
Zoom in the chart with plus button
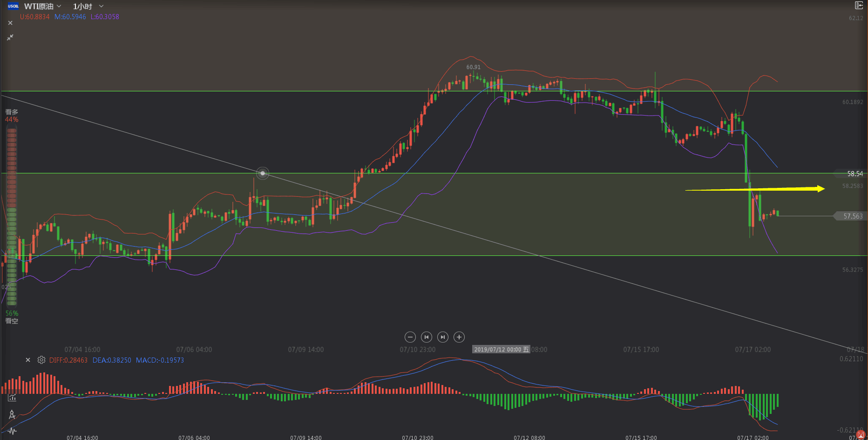click(459, 337)
